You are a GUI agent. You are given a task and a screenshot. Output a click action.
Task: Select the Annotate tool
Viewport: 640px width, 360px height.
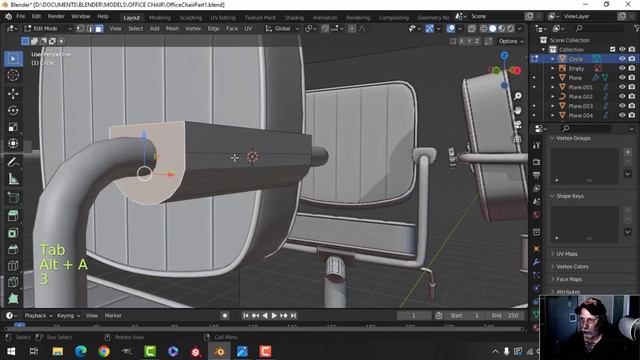pos(13,162)
